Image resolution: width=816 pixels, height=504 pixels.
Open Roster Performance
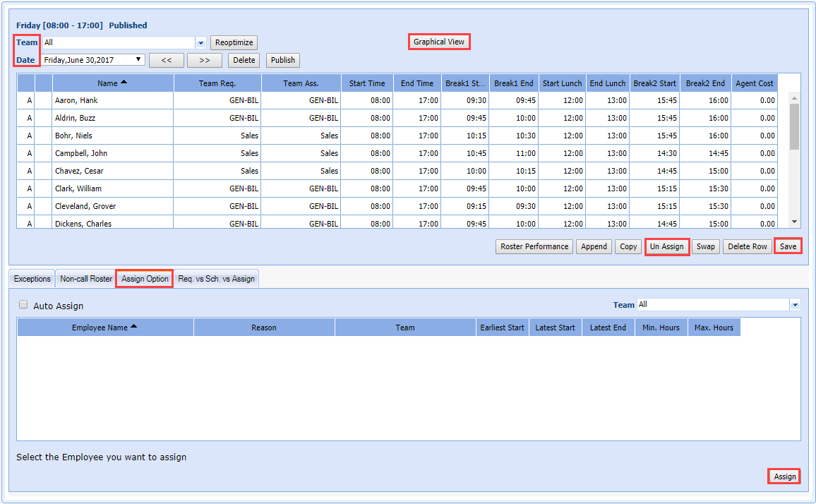point(534,246)
